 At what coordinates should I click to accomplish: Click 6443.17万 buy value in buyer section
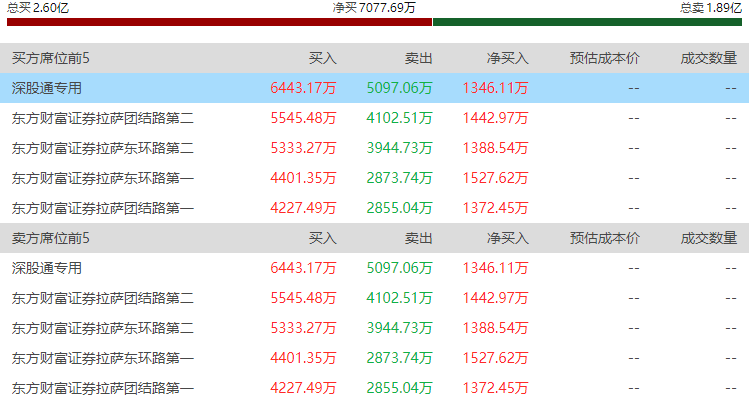pos(303,88)
